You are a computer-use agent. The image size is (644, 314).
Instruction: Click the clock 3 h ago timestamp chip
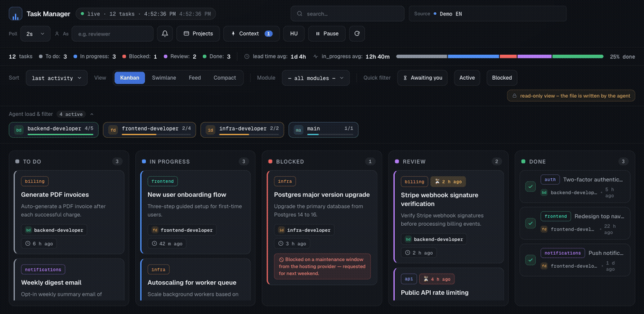[292, 243]
